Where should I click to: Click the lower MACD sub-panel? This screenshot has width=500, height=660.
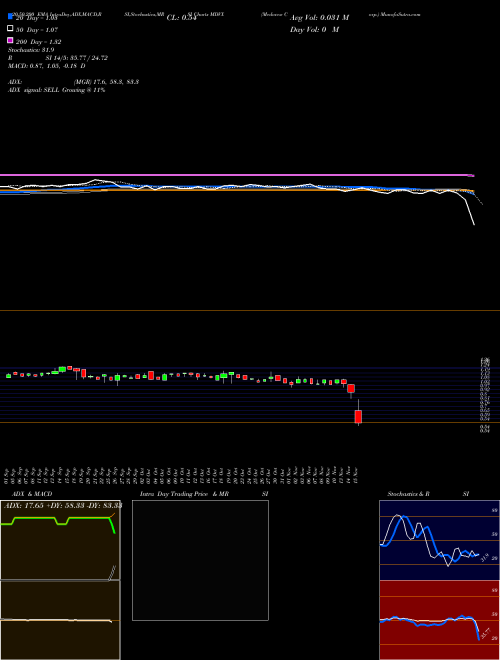(60, 620)
